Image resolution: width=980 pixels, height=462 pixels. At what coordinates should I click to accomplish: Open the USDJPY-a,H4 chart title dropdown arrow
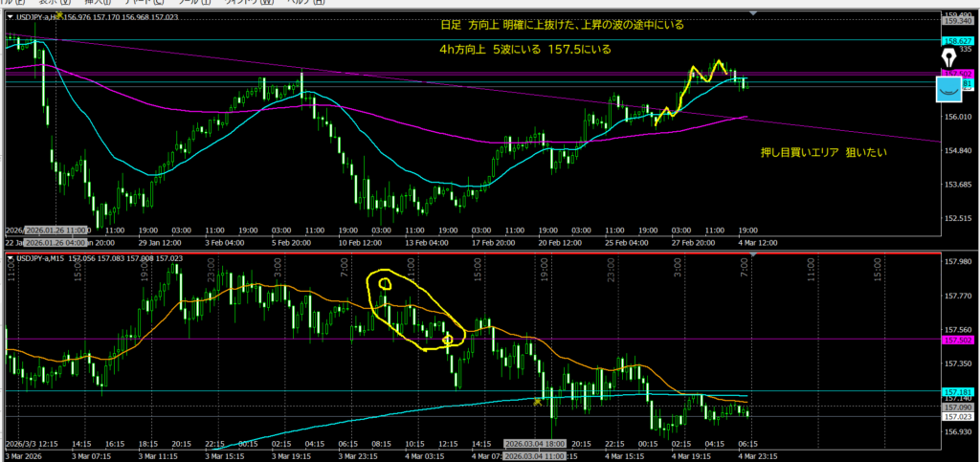[x=11, y=16]
